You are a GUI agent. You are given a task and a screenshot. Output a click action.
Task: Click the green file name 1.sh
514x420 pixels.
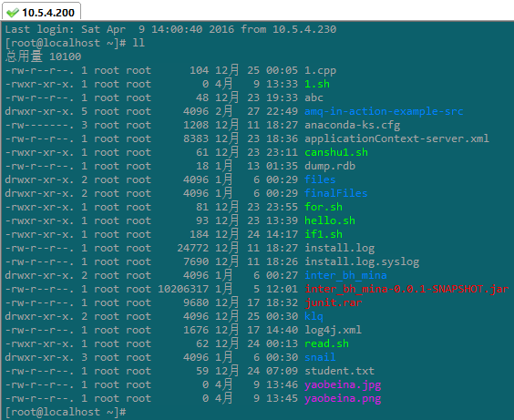click(317, 84)
